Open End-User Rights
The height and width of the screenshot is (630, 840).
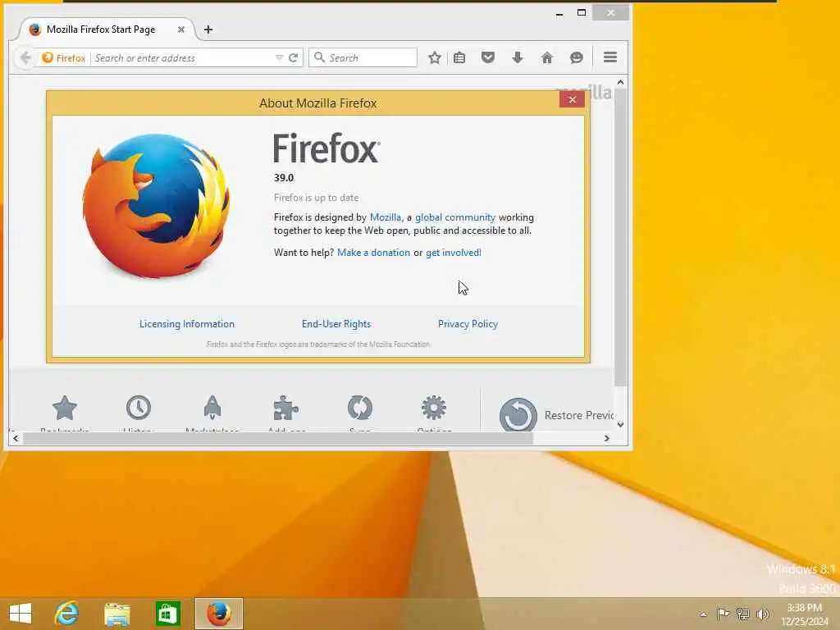click(336, 323)
